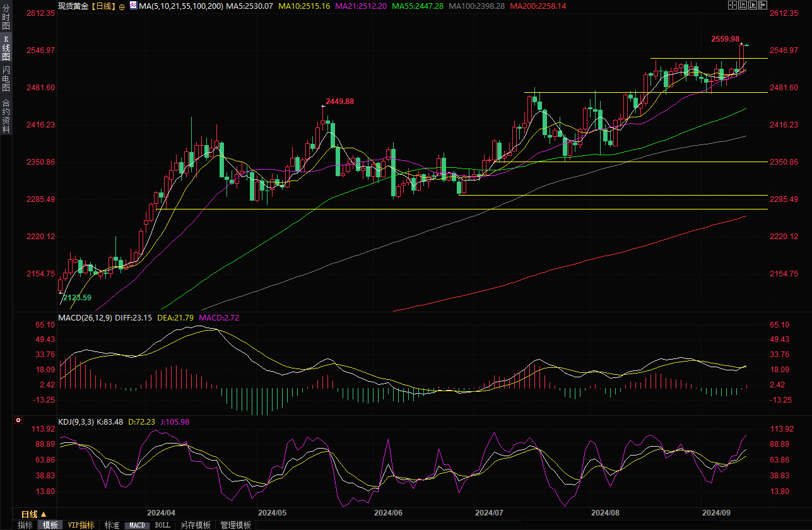812x530 pixels.
Task: Click the crosshair cursor icon at top right
Action: click(733, 5)
